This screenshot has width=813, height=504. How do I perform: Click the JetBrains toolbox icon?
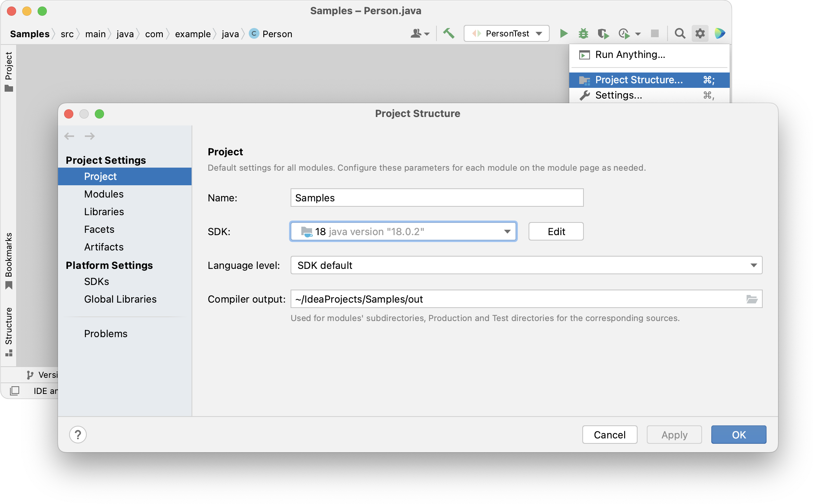[x=719, y=33]
